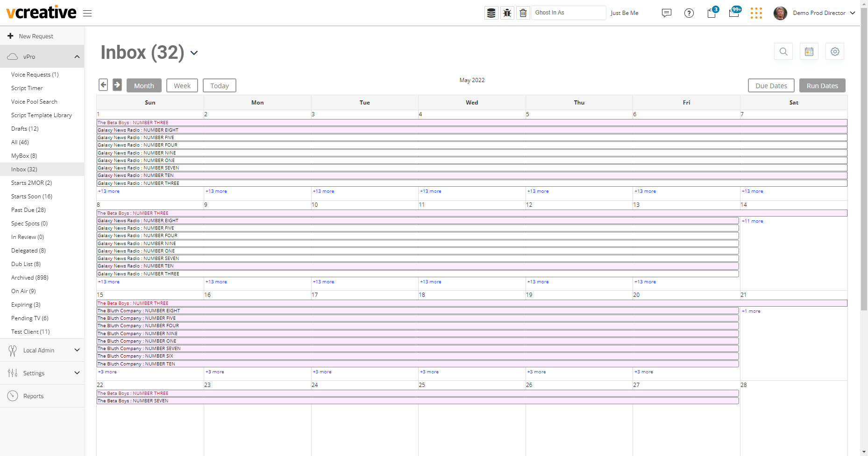The image size is (868, 456).
Task: Focus the Ghost In As field
Action: (569, 13)
